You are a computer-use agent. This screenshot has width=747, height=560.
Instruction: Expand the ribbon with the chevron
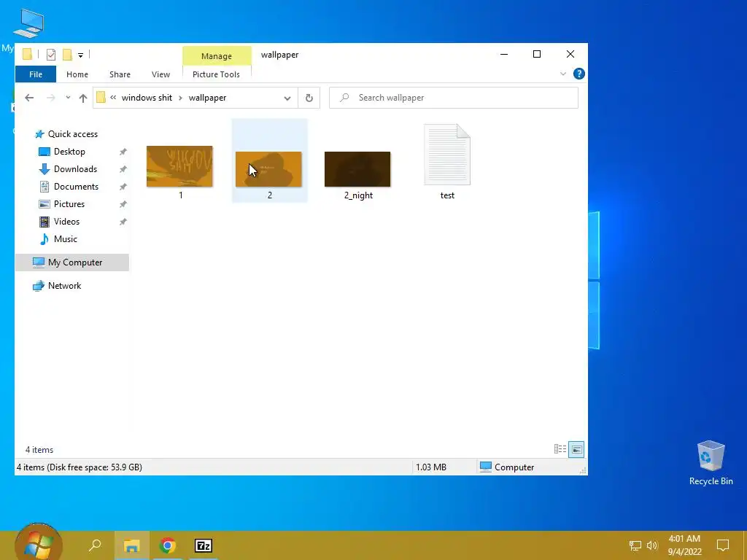pos(562,74)
